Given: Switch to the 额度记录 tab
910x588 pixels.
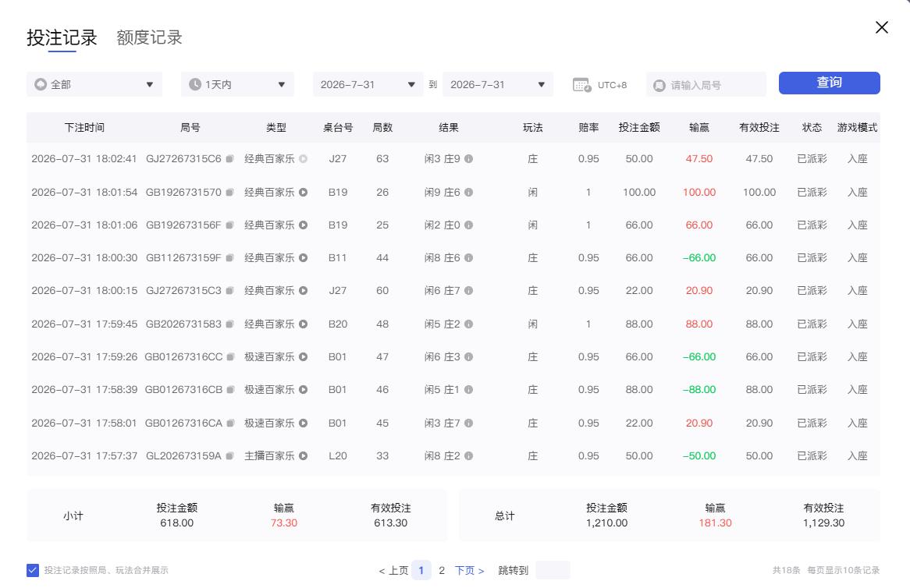Looking at the screenshot, I should coord(149,37).
